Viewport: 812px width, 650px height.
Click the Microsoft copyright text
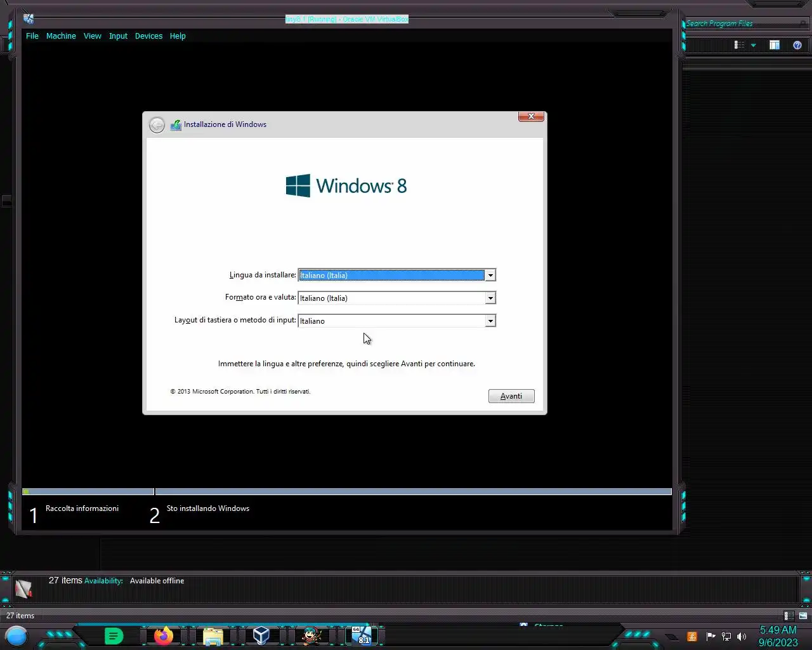click(x=240, y=392)
